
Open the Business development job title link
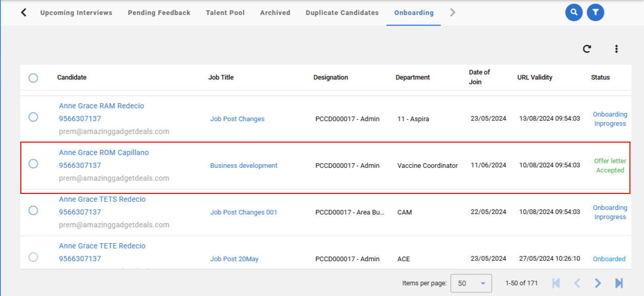click(x=243, y=166)
